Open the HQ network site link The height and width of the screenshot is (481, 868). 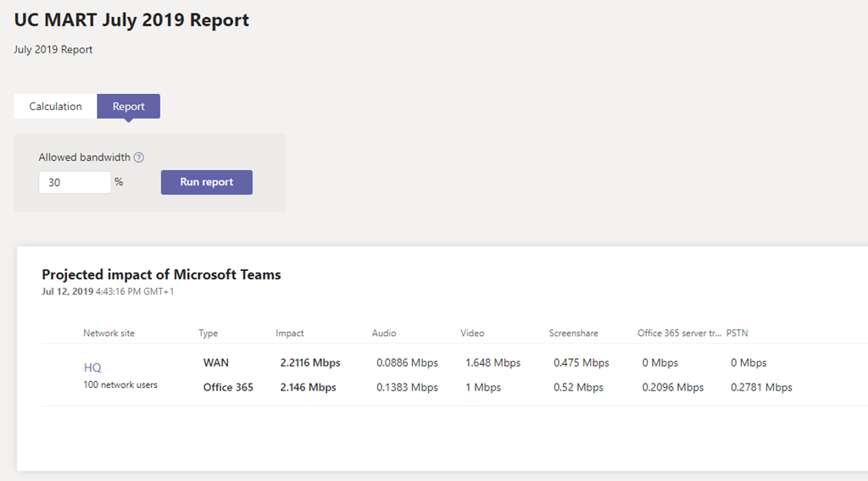coord(92,368)
